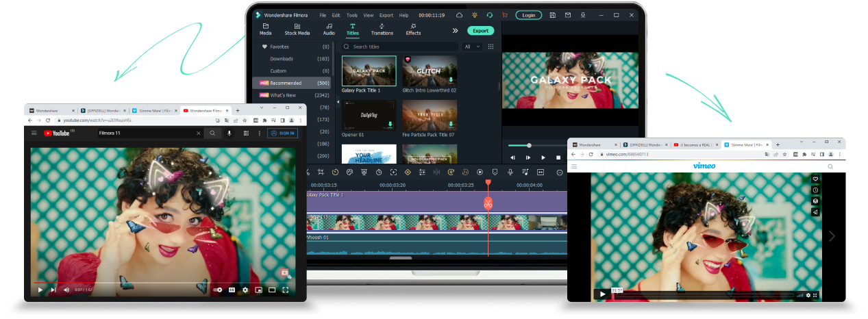Select the Favorites category

(x=290, y=47)
